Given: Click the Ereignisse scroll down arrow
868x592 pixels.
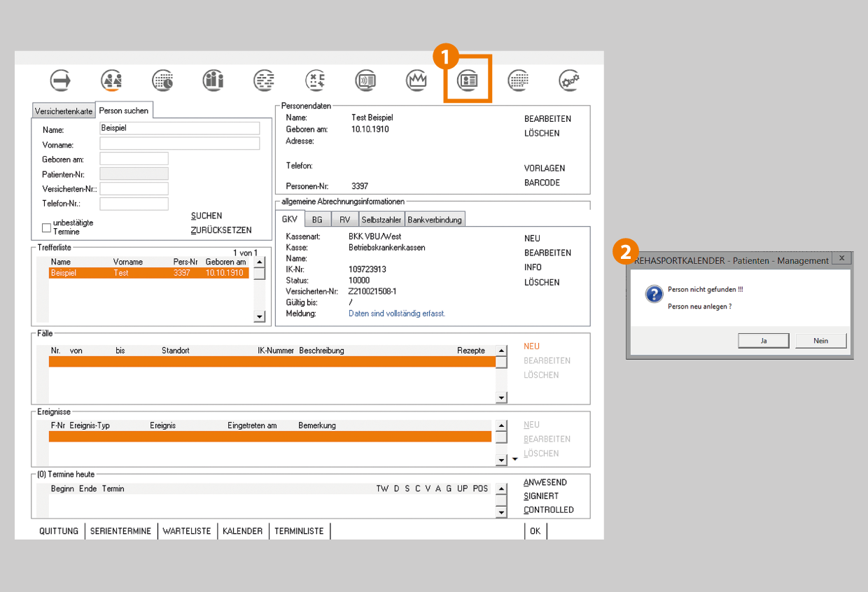Looking at the screenshot, I should [501, 460].
